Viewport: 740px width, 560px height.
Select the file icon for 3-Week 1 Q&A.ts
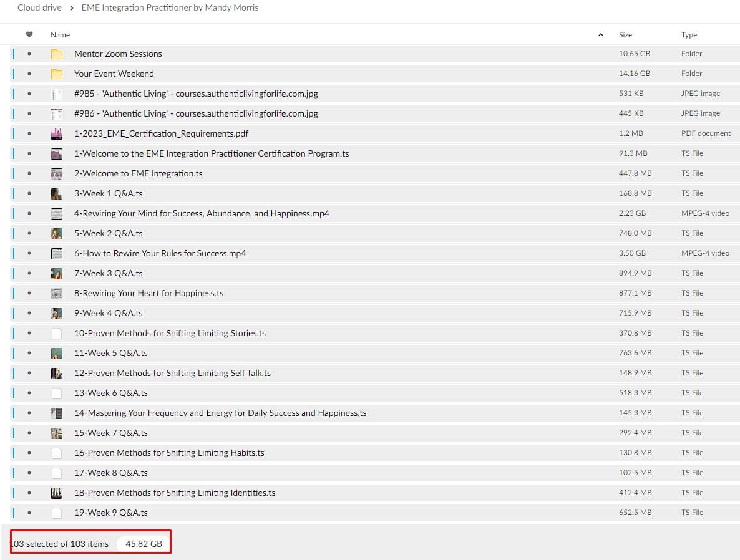[57, 194]
